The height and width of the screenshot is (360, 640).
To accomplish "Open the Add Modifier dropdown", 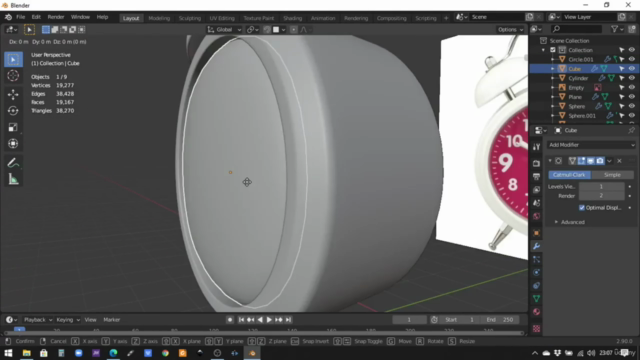I will point(591,145).
